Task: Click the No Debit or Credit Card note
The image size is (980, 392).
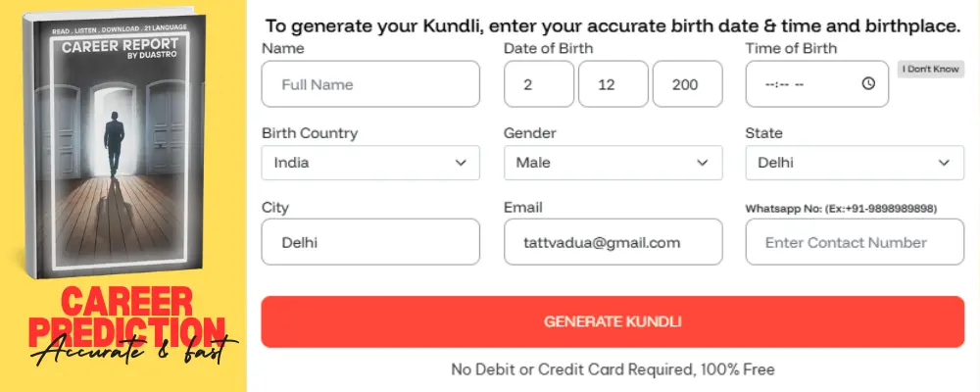Action: pyautogui.click(x=612, y=369)
